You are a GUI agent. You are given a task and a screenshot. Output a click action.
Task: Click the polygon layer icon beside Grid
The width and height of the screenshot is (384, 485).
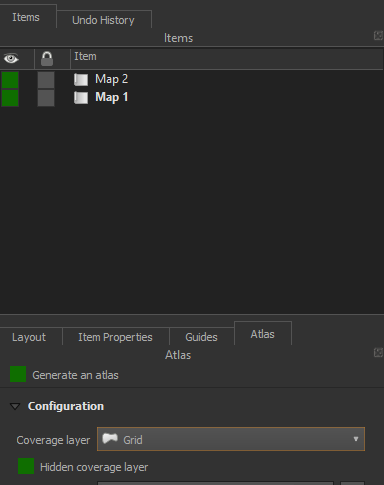tap(110, 439)
